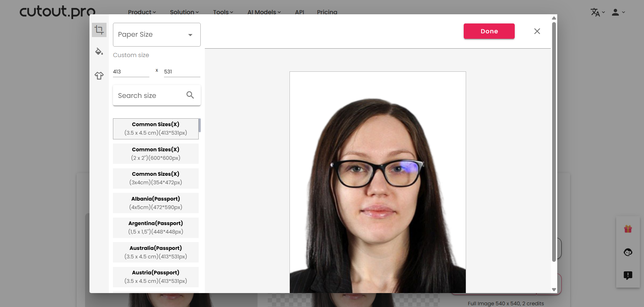644x307 pixels.
Task: Click the size list scrollbar thumb
Action: tap(200, 125)
